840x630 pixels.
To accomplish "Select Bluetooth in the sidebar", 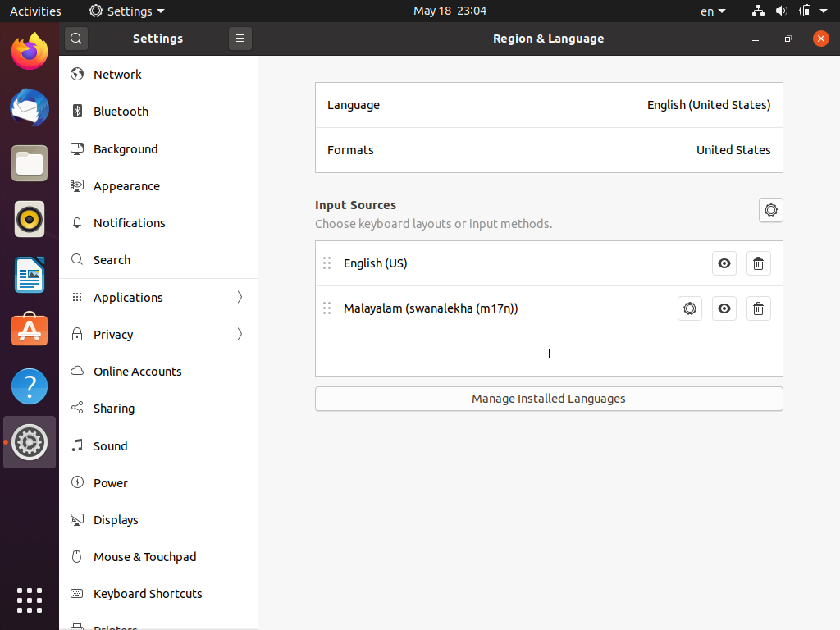I will point(121,112).
